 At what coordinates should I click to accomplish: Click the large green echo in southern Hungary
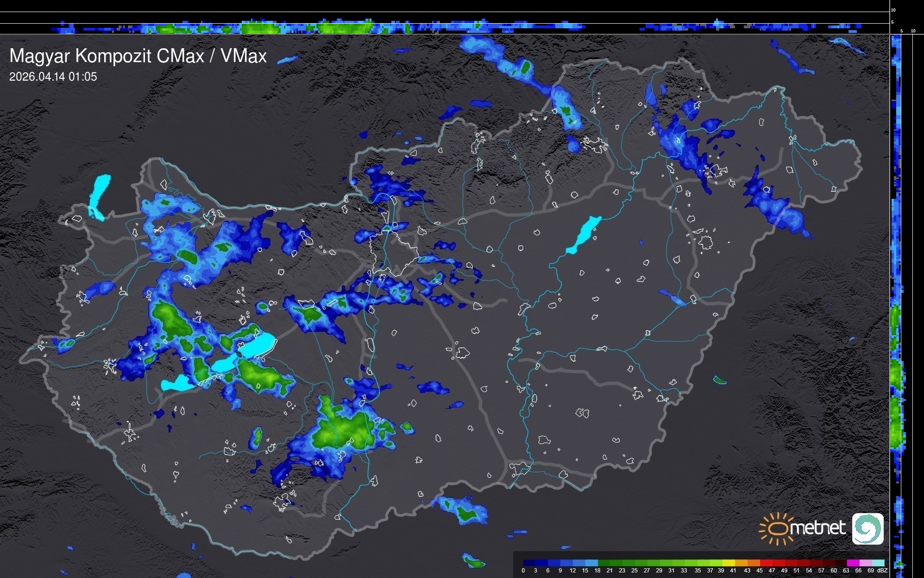(x=342, y=429)
